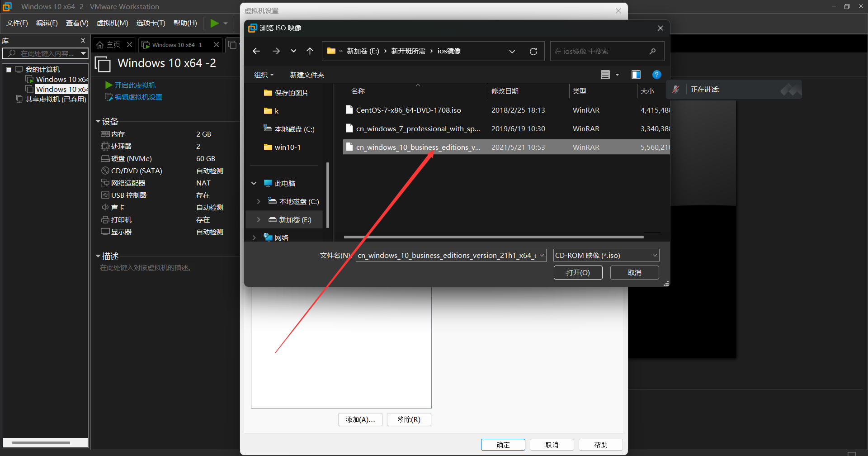Collapse the 设备 section
868x456 pixels.
click(x=98, y=121)
